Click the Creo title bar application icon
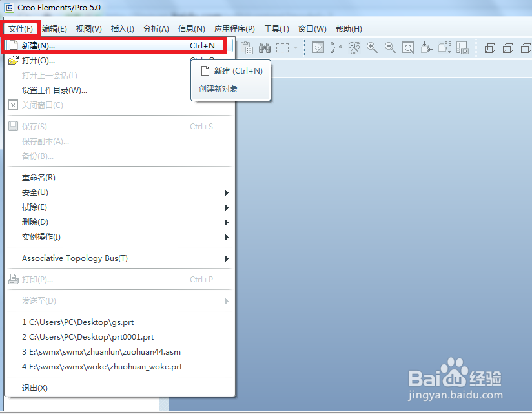Image resolution: width=532 pixels, height=414 pixels. 9,8
